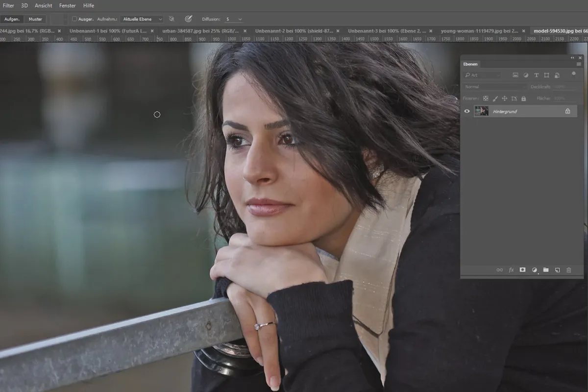Screen dimensions: 588x392
Task: Filter layers by smart objects icon
Action: pyautogui.click(x=557, y=75)
